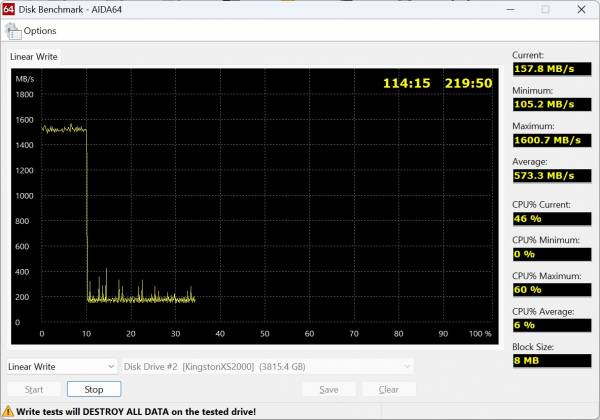Click the warning triangle icon in status bar
Screen dimensions: 600x420
8,412
